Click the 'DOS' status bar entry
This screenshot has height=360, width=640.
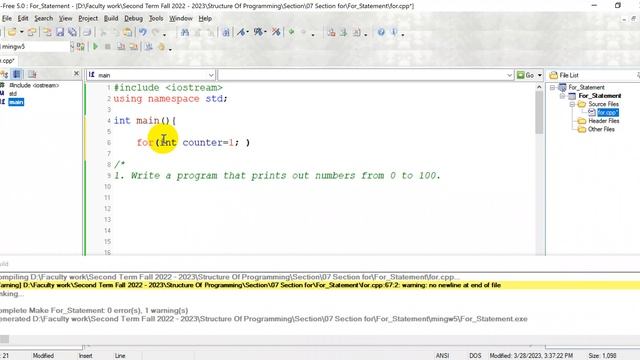coord(475,356)
